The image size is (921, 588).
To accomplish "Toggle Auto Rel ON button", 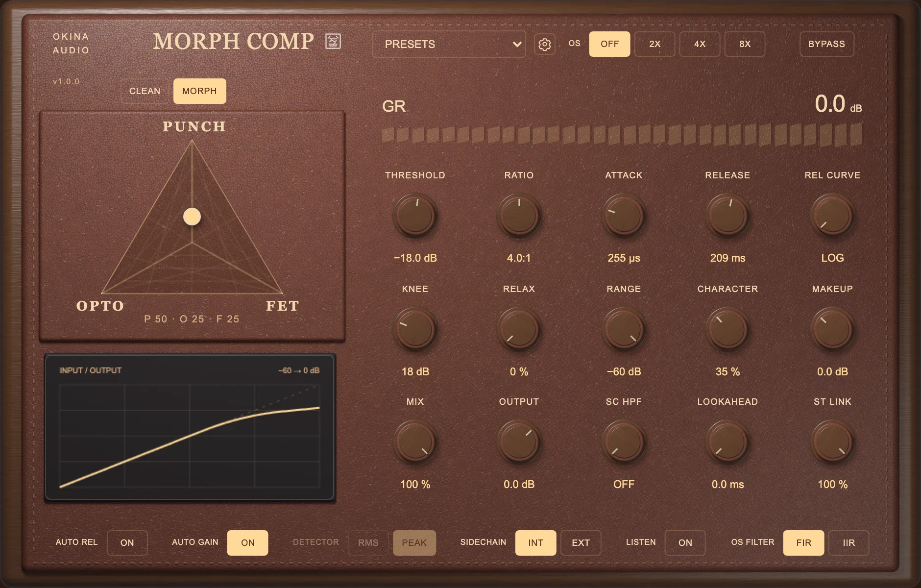I will [127, 543].
